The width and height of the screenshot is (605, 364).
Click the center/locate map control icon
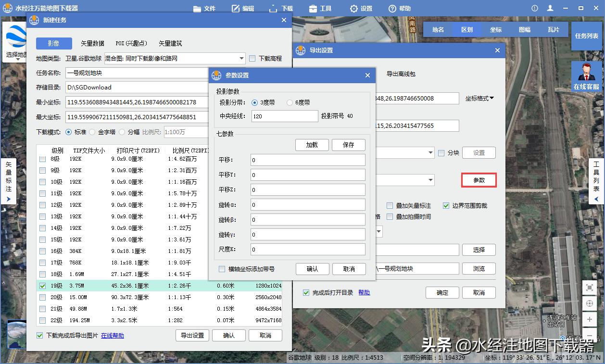(x=590, y=303)
